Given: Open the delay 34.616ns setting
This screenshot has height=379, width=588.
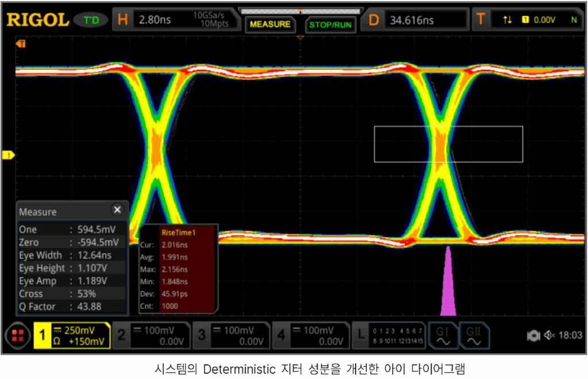Looking at the screenshot, I should click(x=425, y=20).
